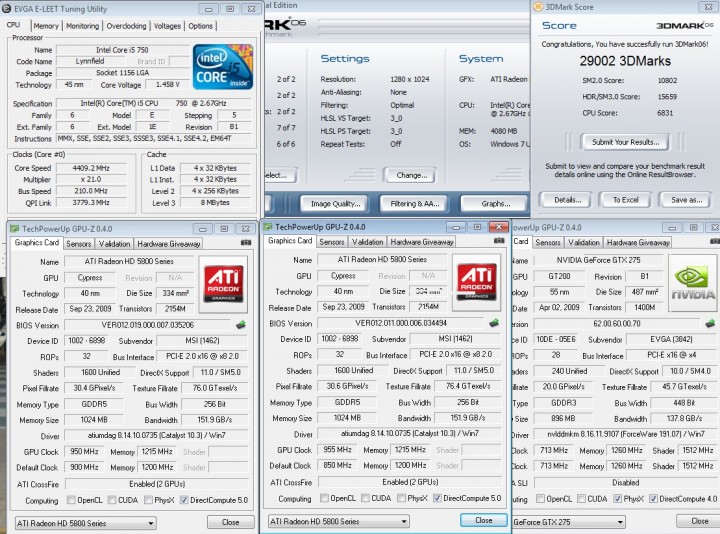Click the E-LEET Tuning Utility title bar icon

6,9
